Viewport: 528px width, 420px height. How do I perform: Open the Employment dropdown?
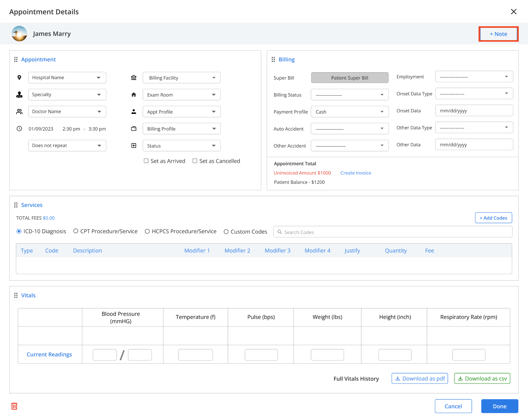click(474, 76)
